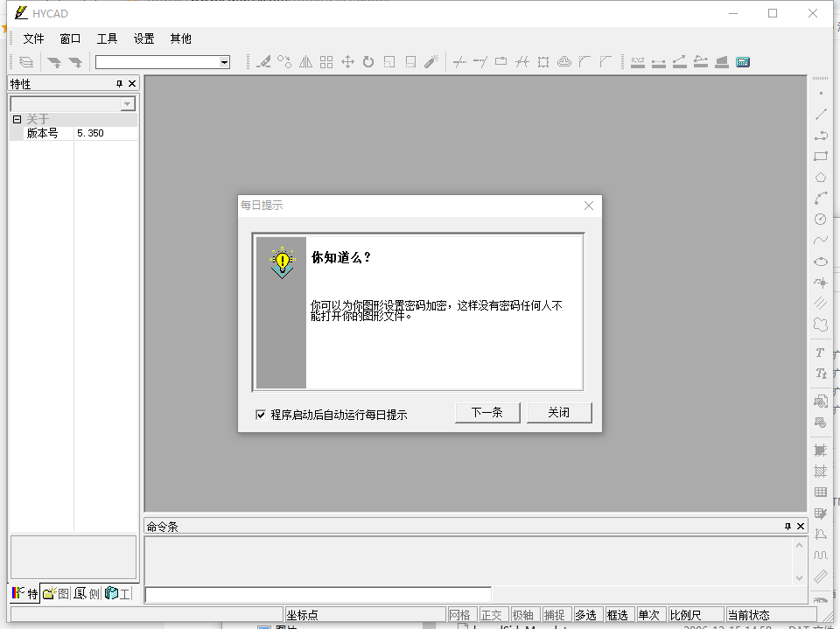This screenshot has width=840, height=629.
Task: Open the 窗口 menu
Action: pos(70,38)
